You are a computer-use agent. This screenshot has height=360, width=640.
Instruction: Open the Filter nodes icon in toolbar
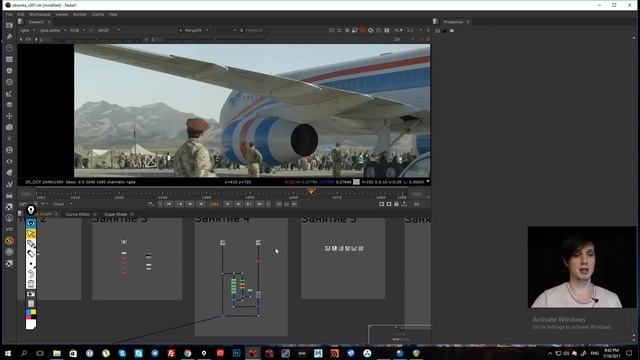tap(9, 82)
